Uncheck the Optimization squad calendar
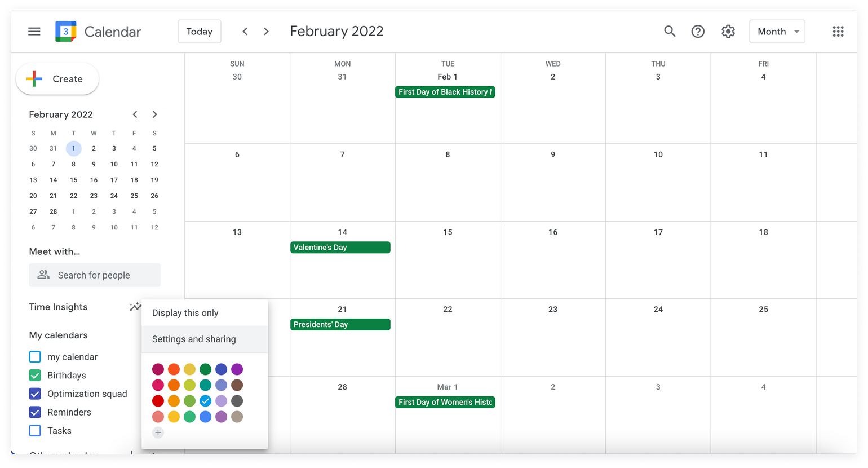 [x=35, y=394]
